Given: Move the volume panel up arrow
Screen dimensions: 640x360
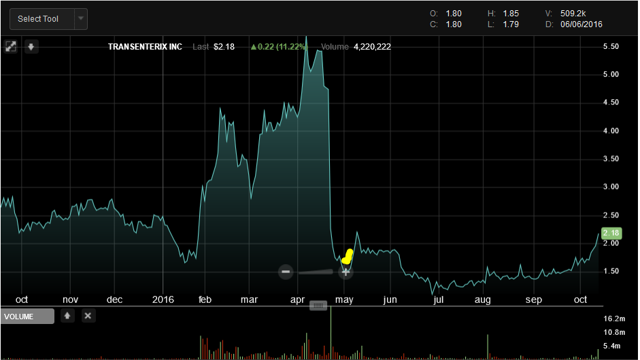Looking at the screenshot, I should 67,316.
